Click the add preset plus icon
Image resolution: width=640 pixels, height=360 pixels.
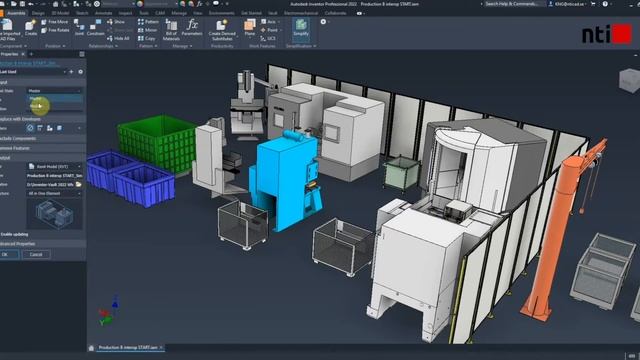click(x=71, y=72)
